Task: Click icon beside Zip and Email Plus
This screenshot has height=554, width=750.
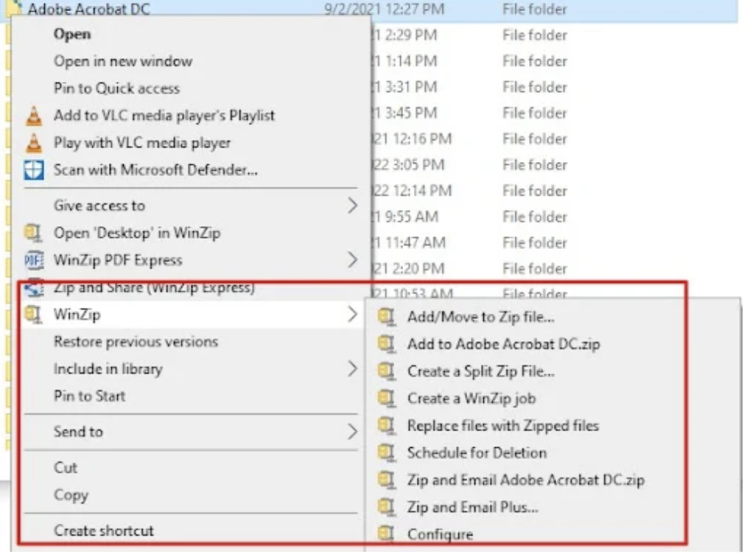Action: (386, 507)
